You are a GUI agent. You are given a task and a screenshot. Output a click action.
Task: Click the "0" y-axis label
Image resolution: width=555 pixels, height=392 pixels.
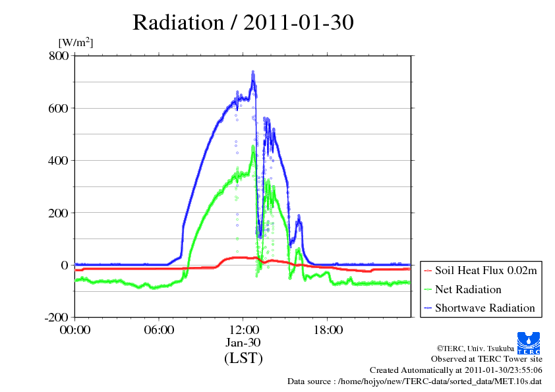click(65, 265)
